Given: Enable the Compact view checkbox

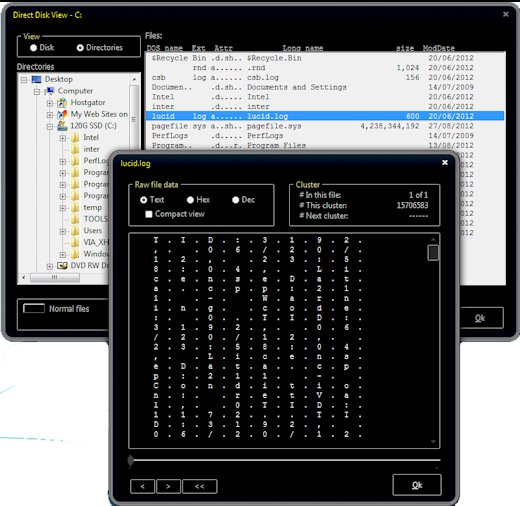Looking at the screenshot, I should [149, 214].
